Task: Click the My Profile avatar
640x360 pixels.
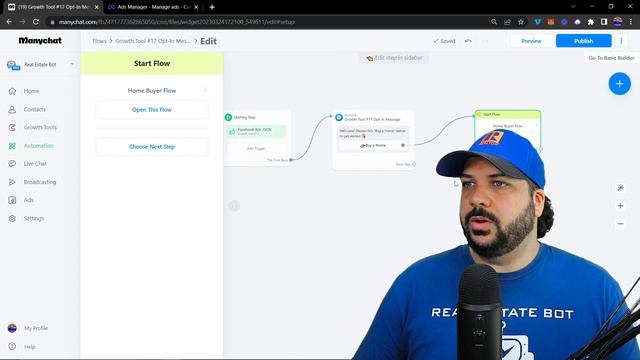Action: coord(12,328)
